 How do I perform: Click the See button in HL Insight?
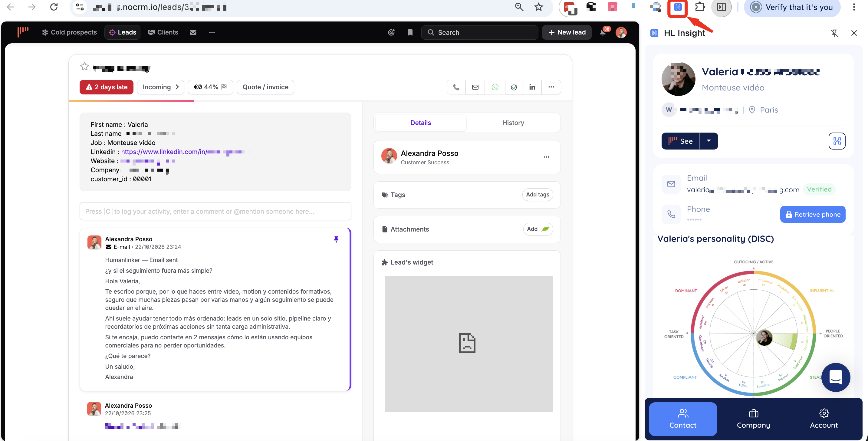point(680,141)
